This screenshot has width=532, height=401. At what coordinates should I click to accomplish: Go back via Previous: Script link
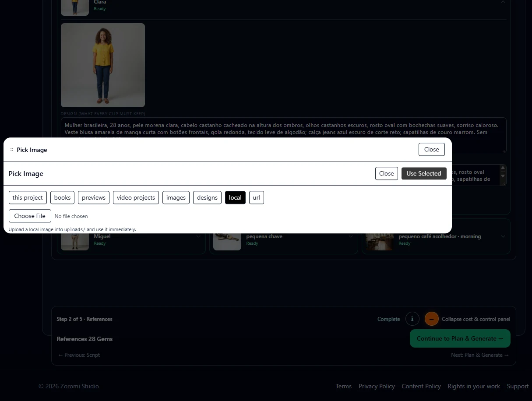point(79,355)
